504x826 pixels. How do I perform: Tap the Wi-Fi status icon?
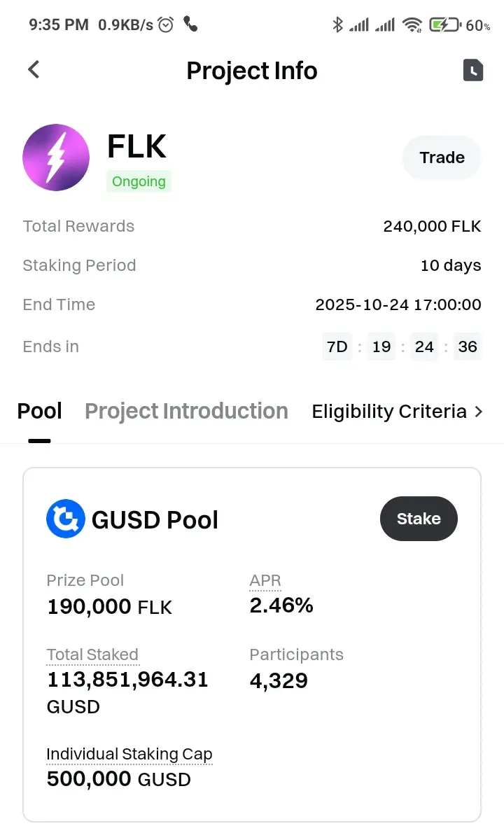coord(412,25)
